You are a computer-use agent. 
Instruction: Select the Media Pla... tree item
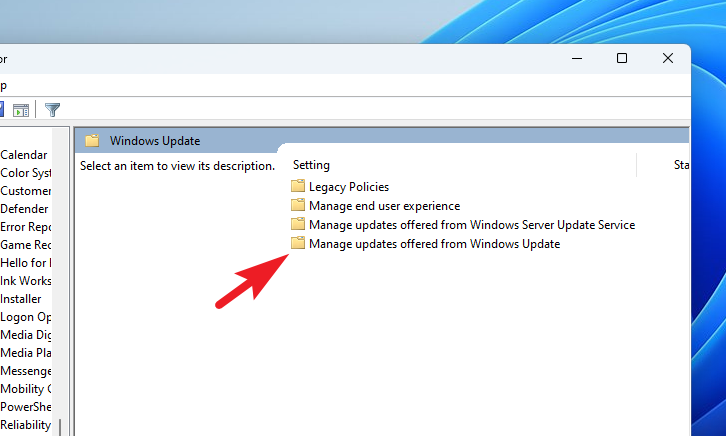point(25,353)
